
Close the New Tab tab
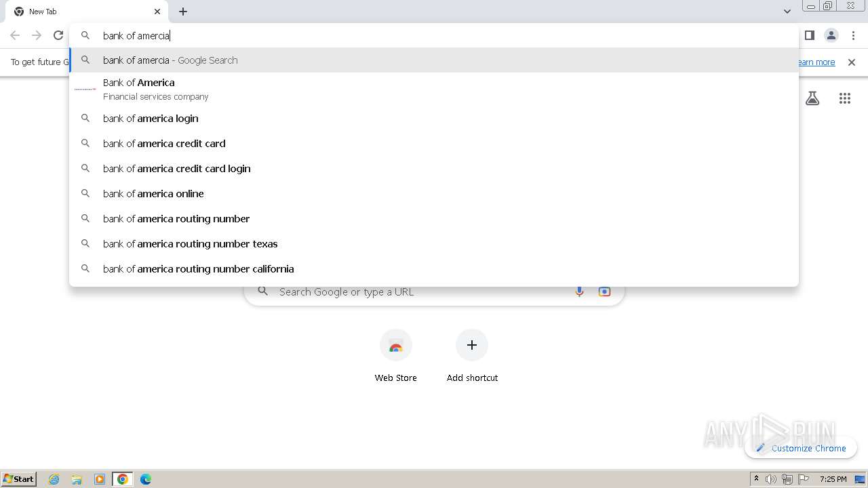click(x=157, y=12)
